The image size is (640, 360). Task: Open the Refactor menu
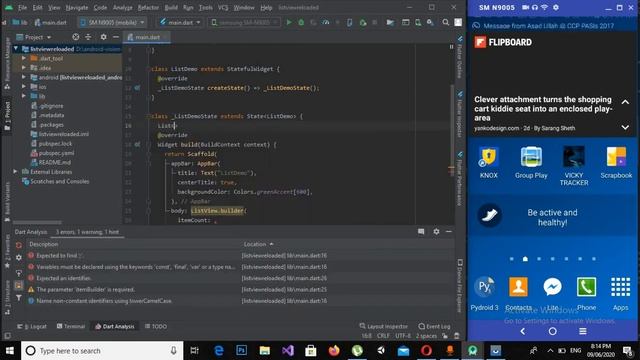tap(148, 7)
